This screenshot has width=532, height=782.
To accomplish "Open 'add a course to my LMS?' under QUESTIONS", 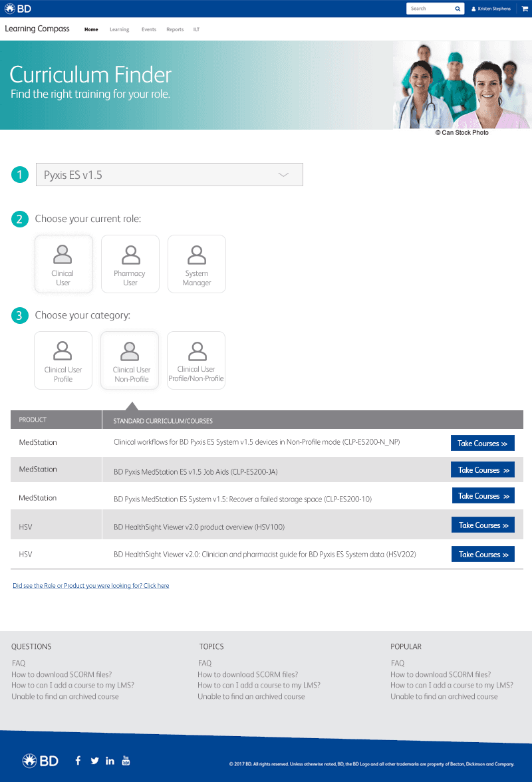I will (72, 685).
